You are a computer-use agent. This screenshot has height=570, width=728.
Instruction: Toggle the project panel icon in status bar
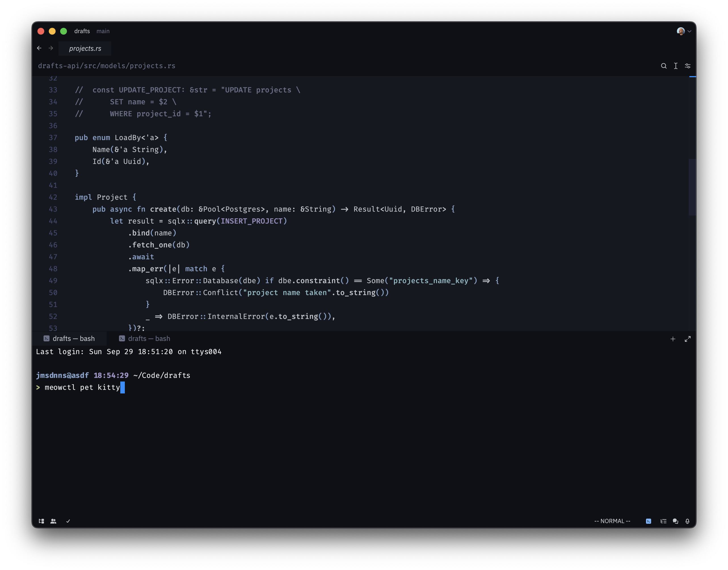(x=41, y=521)
